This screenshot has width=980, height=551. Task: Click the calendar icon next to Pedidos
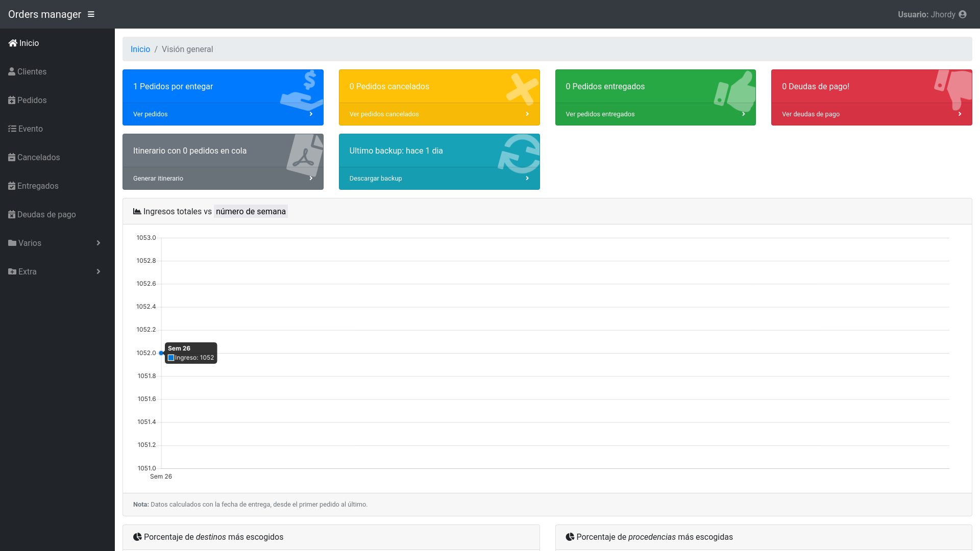[x=12, y=100]
